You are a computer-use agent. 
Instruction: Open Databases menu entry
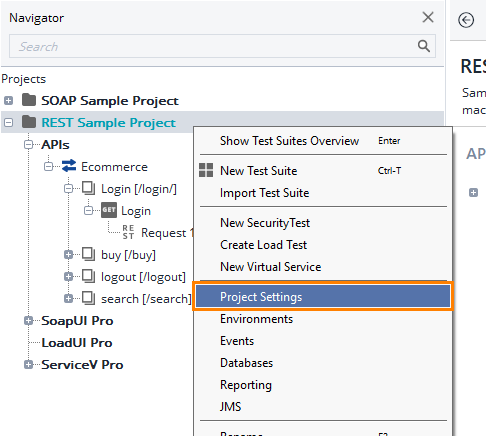[x=323, y=363]
